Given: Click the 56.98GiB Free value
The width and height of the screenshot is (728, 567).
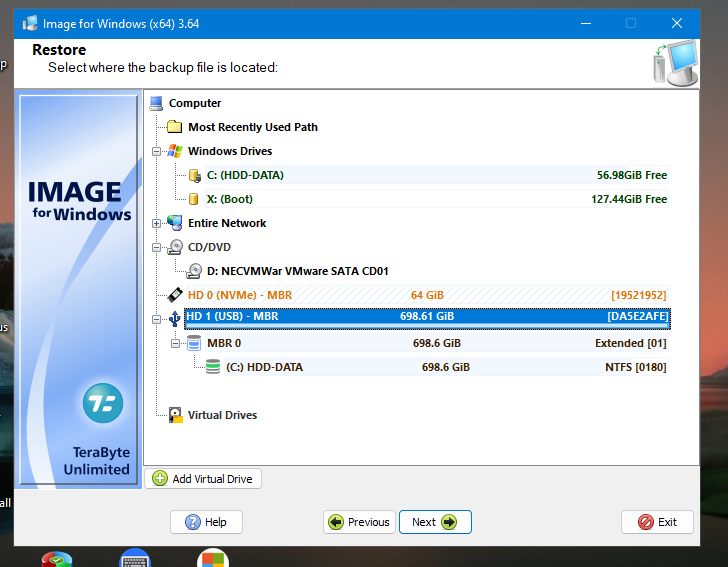Looking at the screenshot, I should click(631, 175).
